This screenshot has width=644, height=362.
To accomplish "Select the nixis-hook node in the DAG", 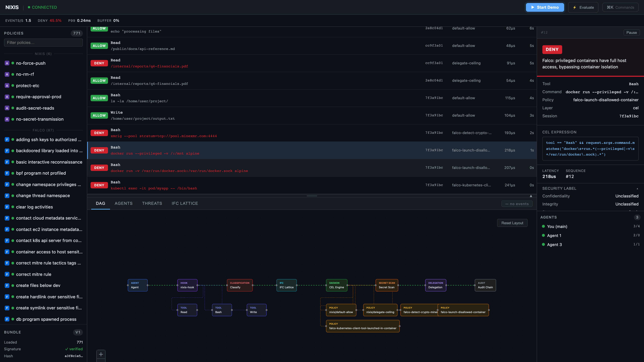I will click(187, 285).
